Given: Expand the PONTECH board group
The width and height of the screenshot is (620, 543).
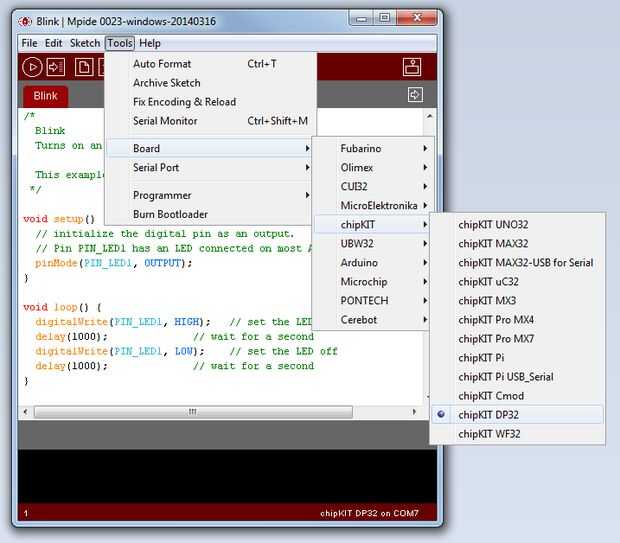Looking at the screenshot, I should pyautogui.click(x=373, y=300).
